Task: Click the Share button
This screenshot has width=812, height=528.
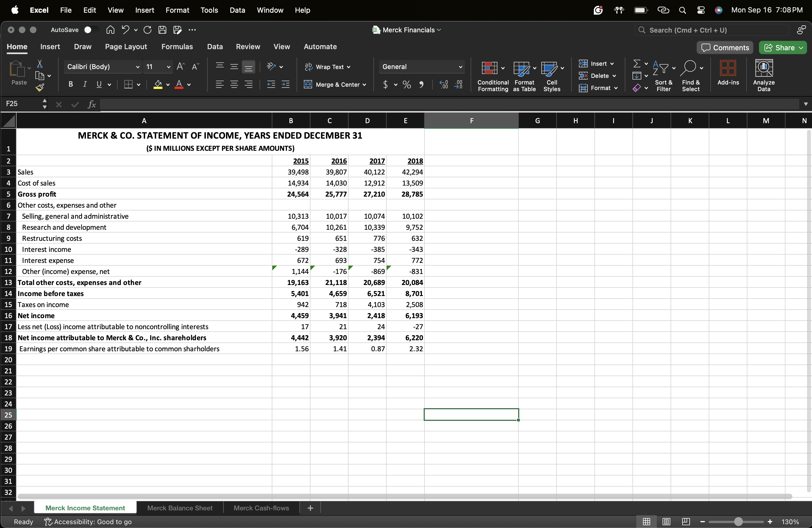Action: 782,47
